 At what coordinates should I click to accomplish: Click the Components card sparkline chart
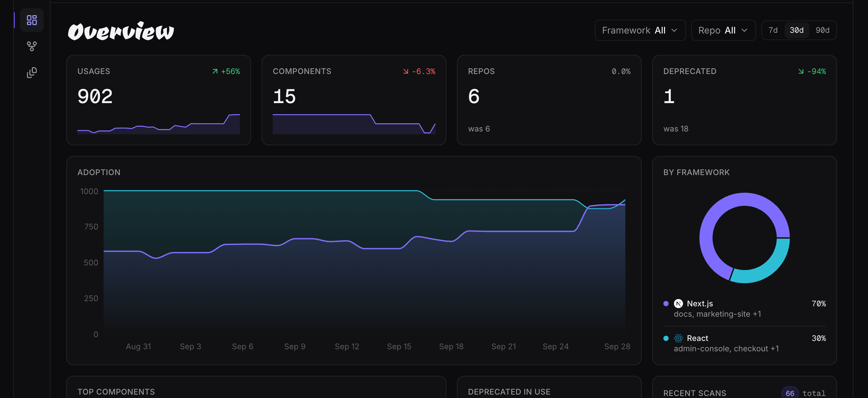pyautogui.click(x=354, y=124)
